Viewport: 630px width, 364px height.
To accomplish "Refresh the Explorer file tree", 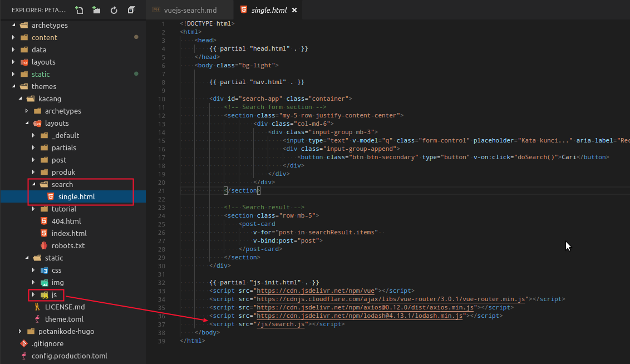I will (114, 10).
